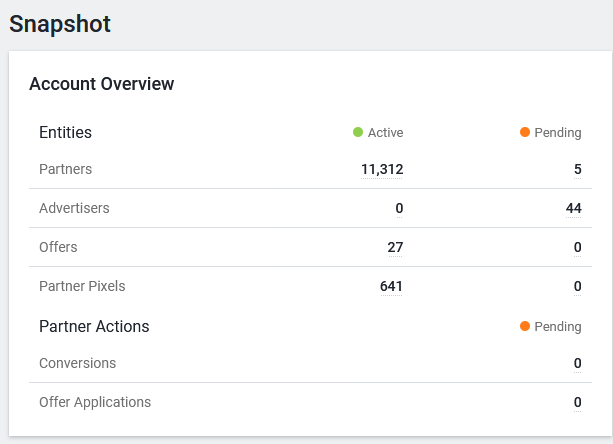Click the orange Pending dot beside Entities

click(x=525, y=132)
